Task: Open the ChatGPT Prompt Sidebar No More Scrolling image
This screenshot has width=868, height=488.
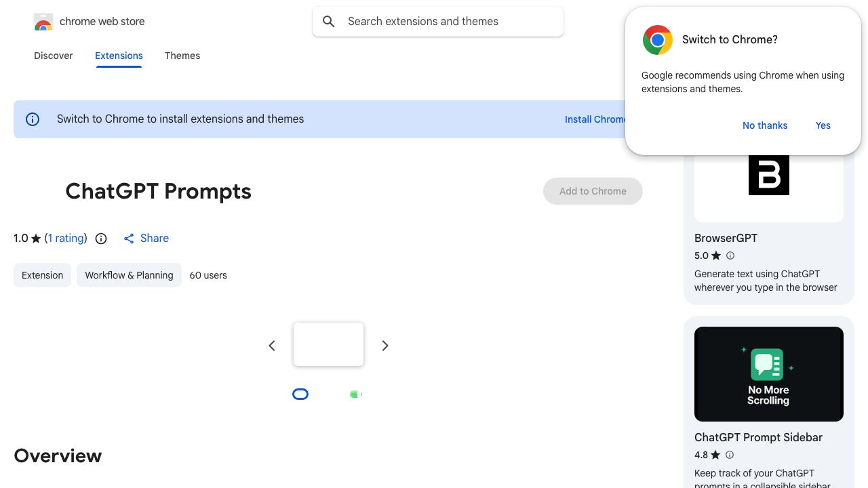Action: (x=769, y=374)
